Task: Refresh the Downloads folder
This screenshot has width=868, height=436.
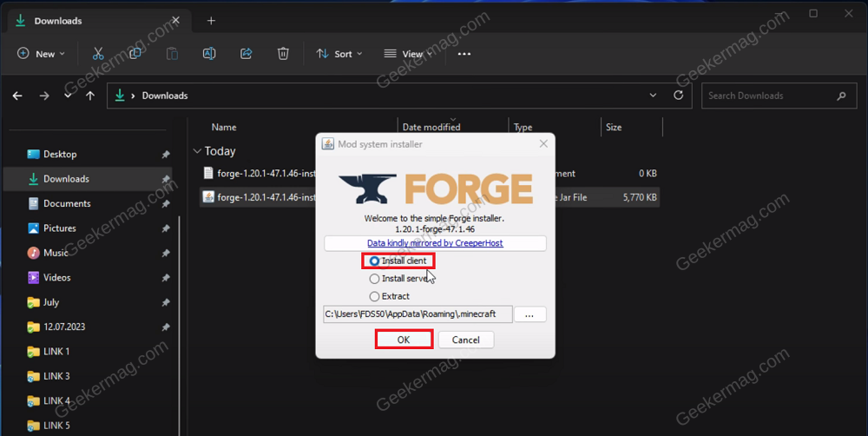Action: [x=678, y=96]
